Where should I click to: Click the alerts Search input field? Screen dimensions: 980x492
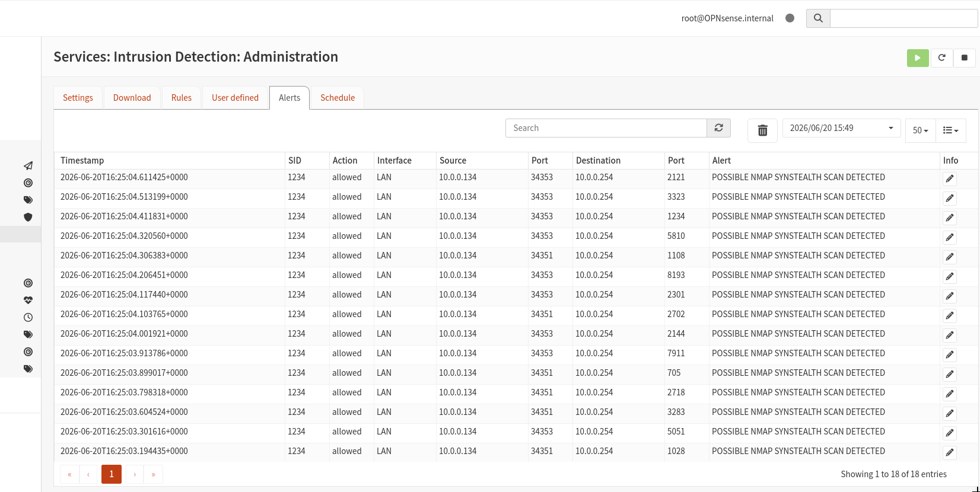606,128
